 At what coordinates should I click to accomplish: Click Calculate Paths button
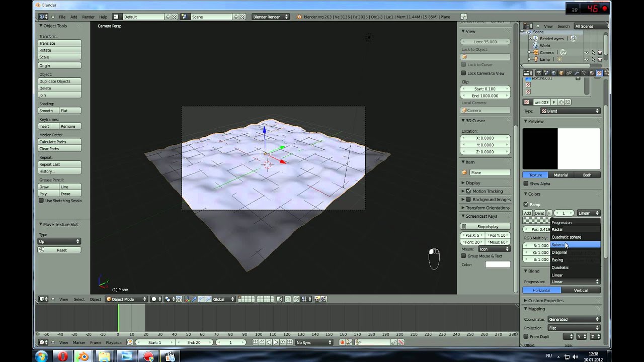tap(60, 142)
